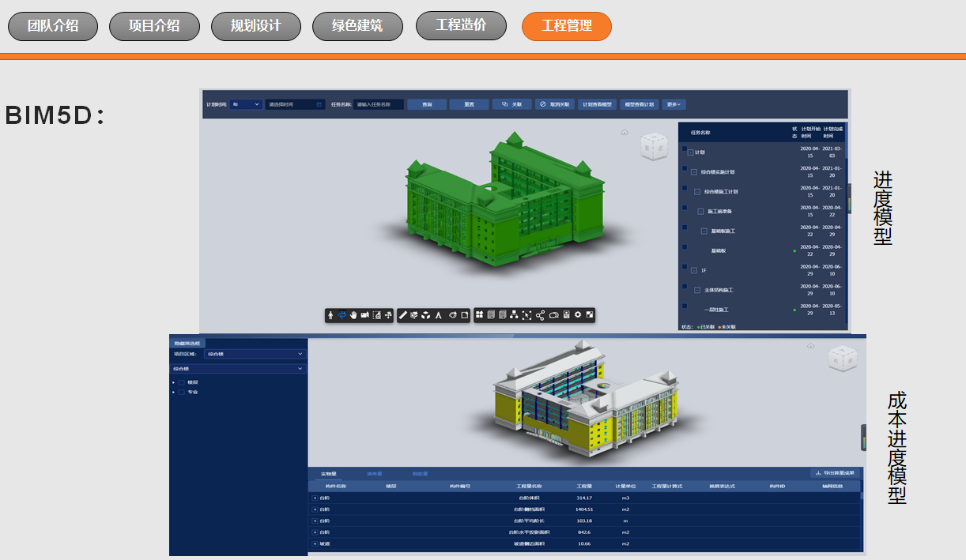The height and width of the screenshot is (560, 966).
Task: Click the home view icon above the green model
Action: coord(624,133)
